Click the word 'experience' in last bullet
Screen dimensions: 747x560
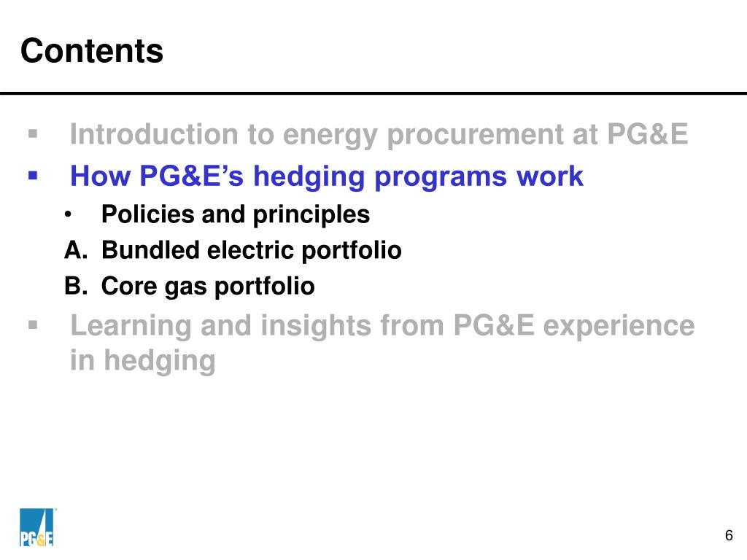tap(619, 327)
